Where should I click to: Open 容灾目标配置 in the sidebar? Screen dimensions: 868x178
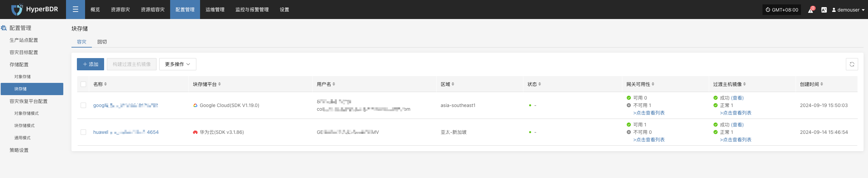pos(24,52)
